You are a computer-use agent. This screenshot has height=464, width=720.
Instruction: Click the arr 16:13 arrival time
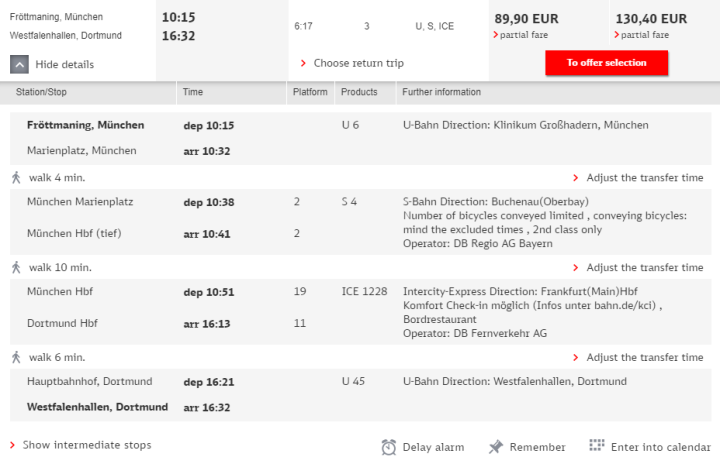pos(207,324)
